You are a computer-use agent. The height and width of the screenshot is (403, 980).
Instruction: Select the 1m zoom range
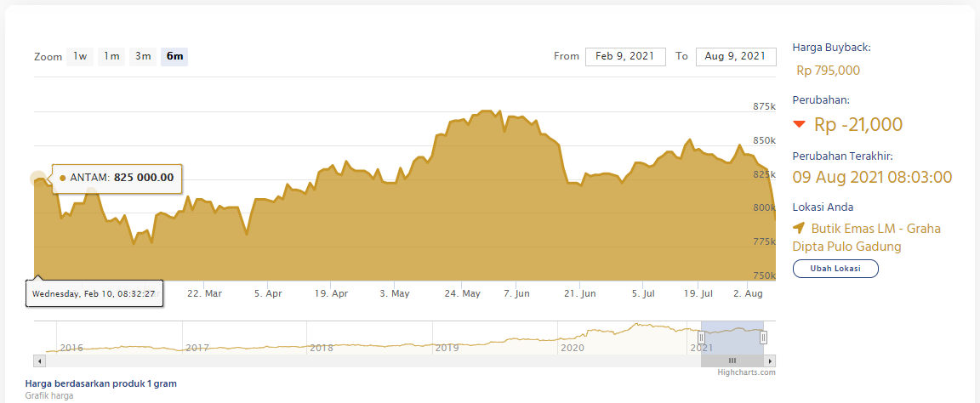pyautogui.click(x=111, y=57)
